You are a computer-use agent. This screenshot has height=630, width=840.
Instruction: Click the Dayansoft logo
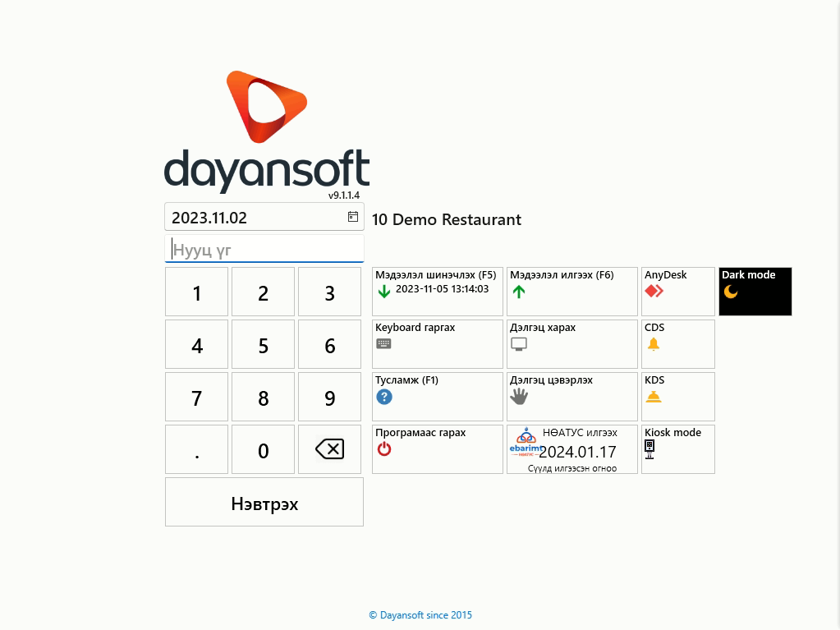pyautogui.click(x=267, y=131)
